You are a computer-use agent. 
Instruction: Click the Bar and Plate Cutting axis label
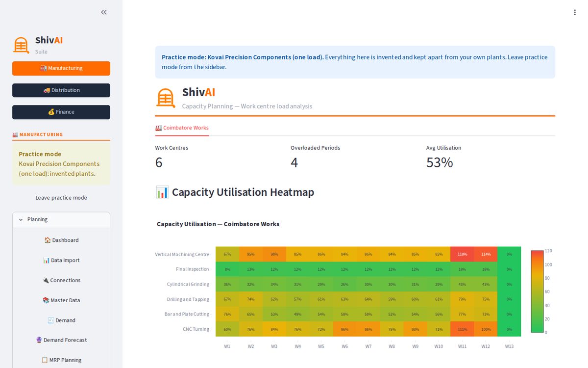tap(187, 314)
